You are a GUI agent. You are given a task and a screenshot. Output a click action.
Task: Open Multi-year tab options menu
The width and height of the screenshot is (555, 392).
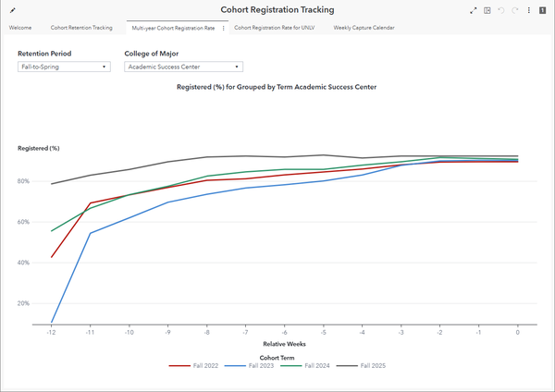223,29
